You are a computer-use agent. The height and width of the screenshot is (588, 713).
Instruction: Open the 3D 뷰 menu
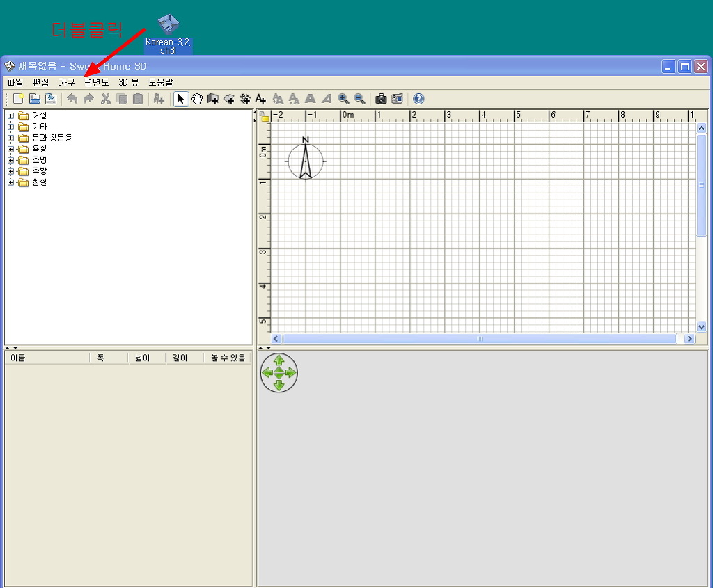[129, 82]
